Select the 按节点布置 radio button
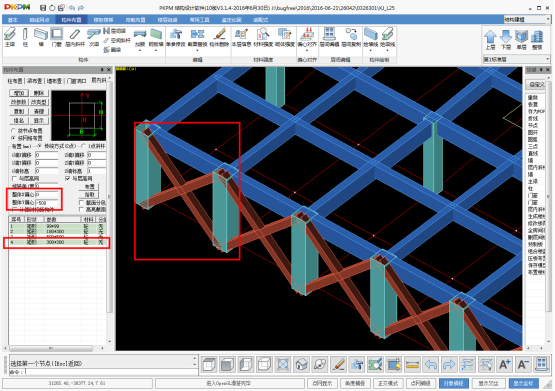 point(13,131)
